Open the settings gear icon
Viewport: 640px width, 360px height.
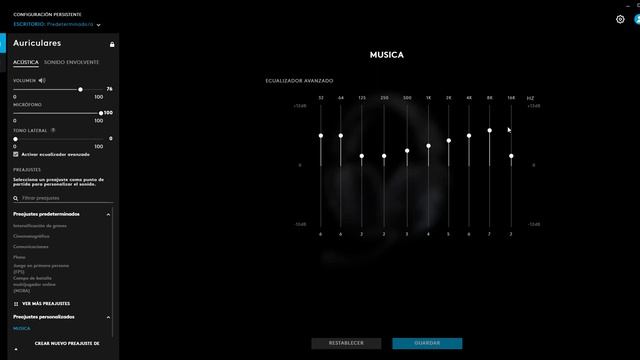(620, 19)
